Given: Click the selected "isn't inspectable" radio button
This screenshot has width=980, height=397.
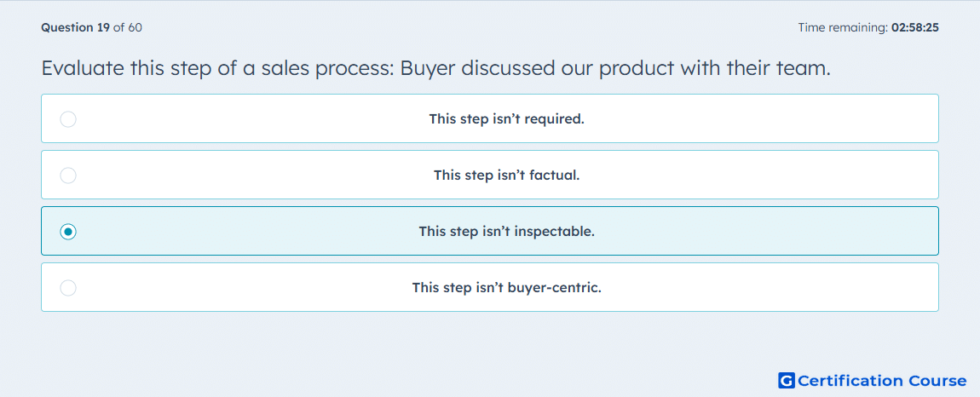Looking at the screenshot, I should tap(68, 232).
